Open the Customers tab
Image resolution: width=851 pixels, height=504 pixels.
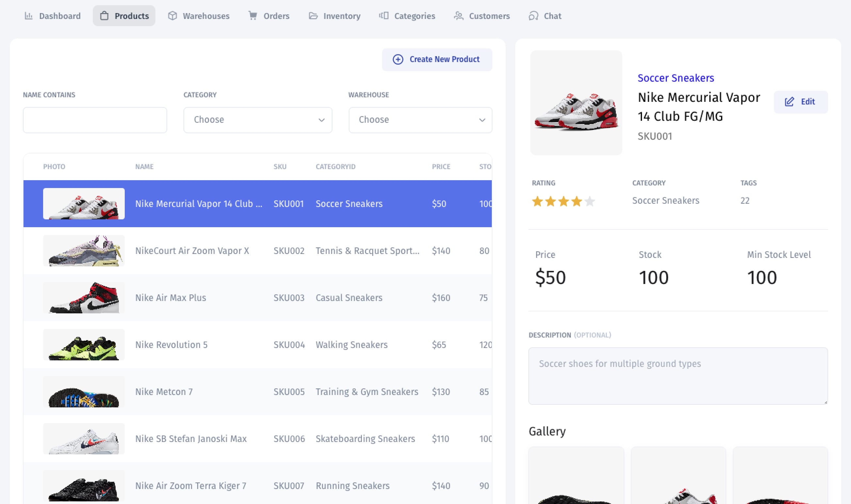tap(482, 16)
